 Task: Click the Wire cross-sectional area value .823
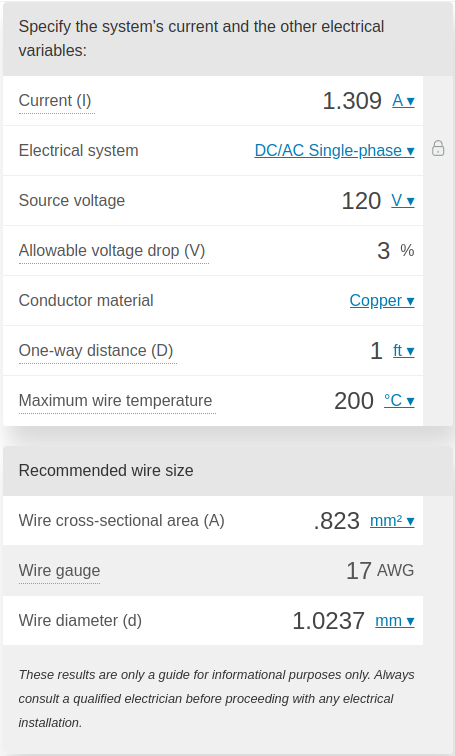pos(336,521)
